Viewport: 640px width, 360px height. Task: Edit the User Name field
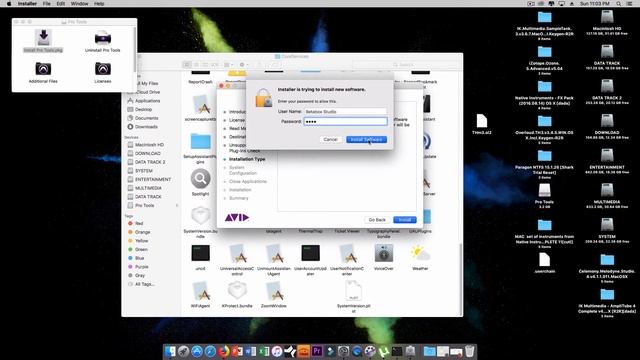coord(345,111)
